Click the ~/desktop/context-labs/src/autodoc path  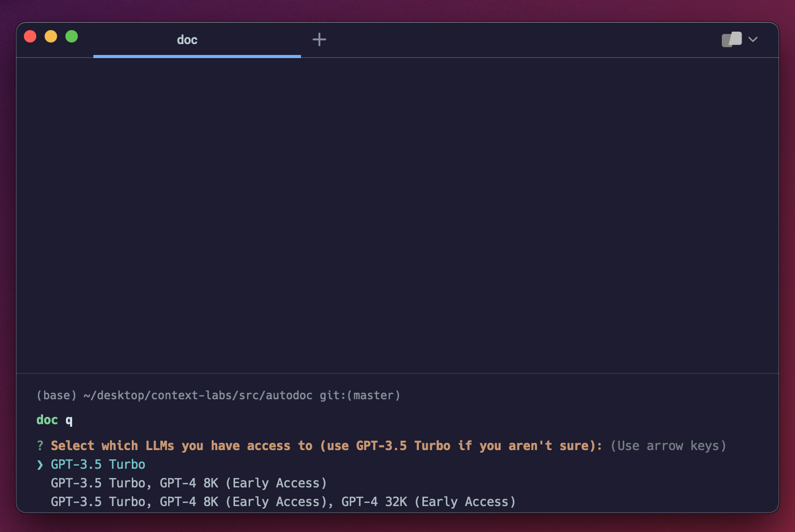tap(198, 396)
